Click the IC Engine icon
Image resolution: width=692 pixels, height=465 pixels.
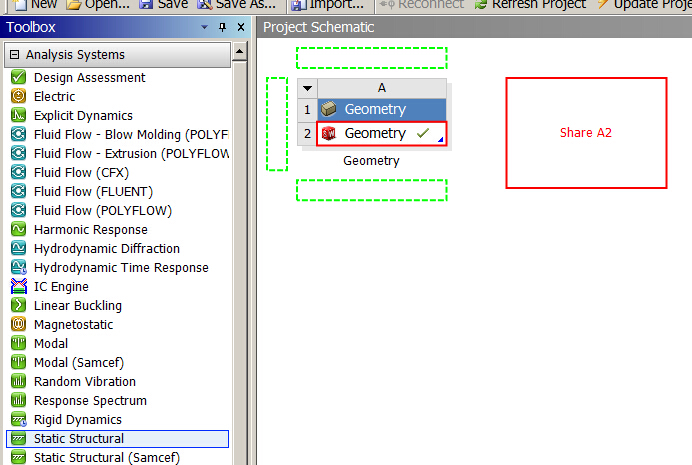[18, 286]
